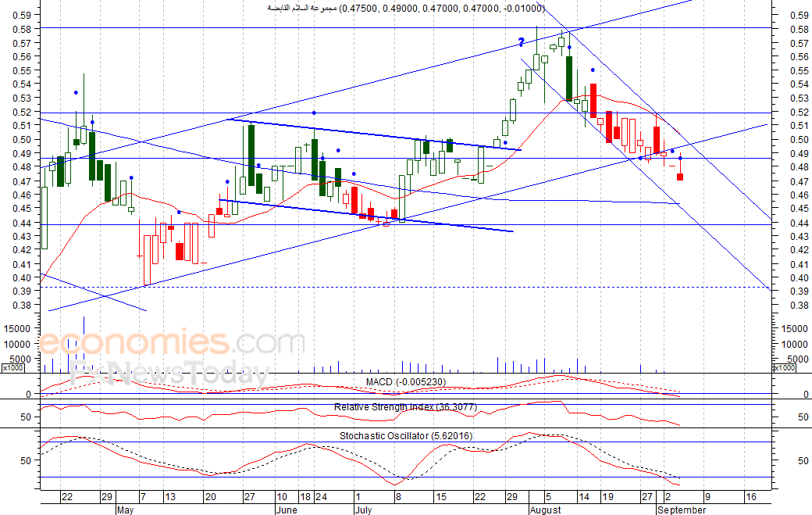Select the 10 date tick in June
This screenshot has width=812, height=515.
click(281, 497)
